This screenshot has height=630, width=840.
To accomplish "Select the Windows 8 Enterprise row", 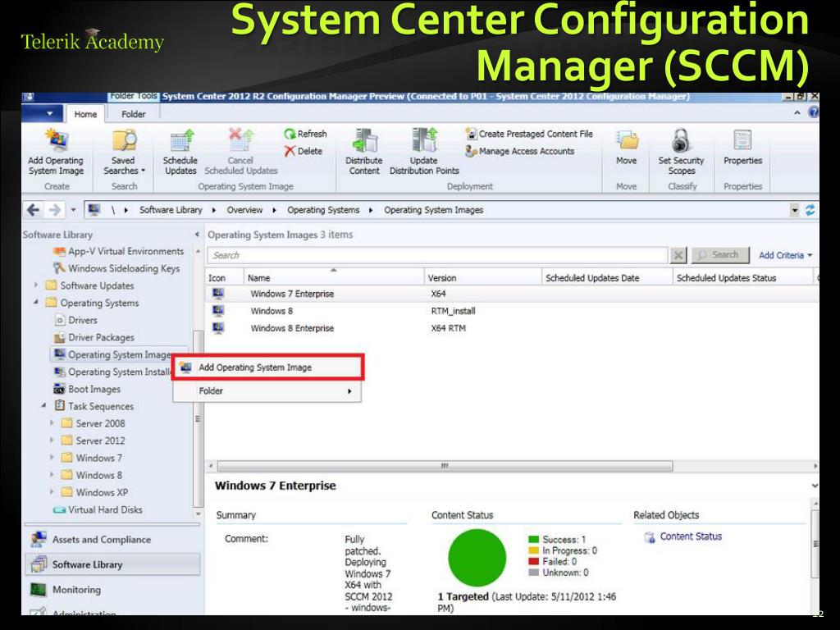I will tap(292, 328).
